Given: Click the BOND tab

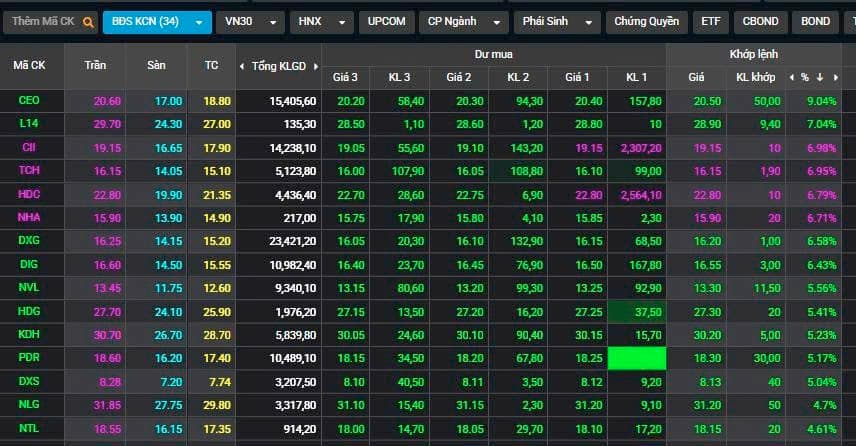Looking at the screenshot, I should [x=816, y=21].
